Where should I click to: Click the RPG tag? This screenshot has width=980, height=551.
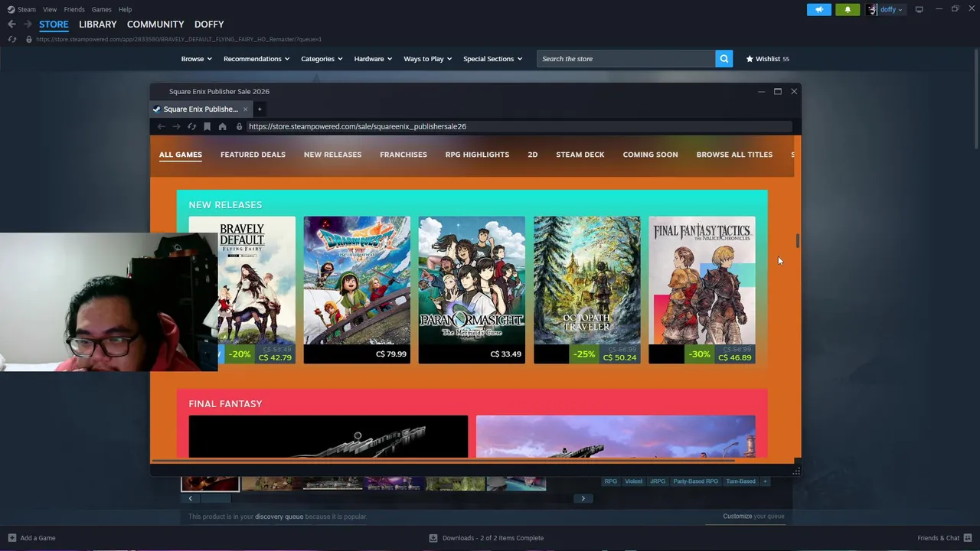coord(610,481)
